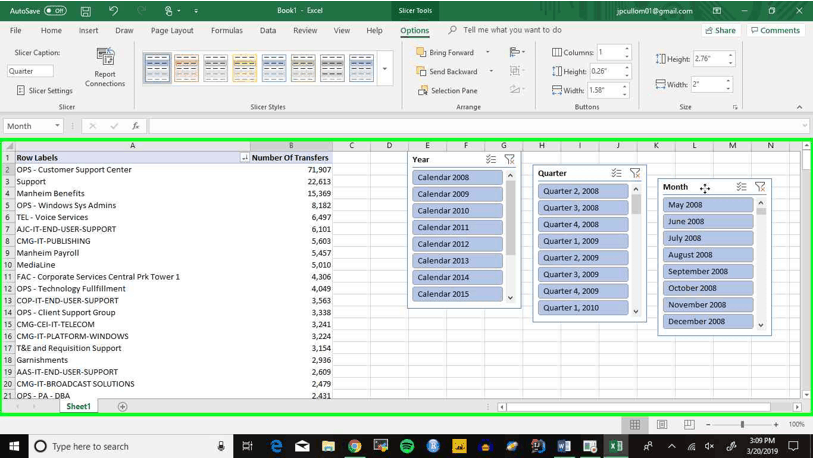Image resolution: width=815 pixels, height=458 pixels.
Task: Open Send Backward dropdown arrow
Action: 491,71
